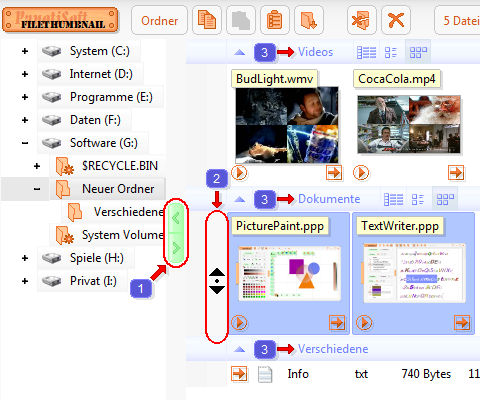Viewport: 480px width, 400px height.
Task: Expand the $RECYCLE.BIN folder
Action: [x=37, y=166]
